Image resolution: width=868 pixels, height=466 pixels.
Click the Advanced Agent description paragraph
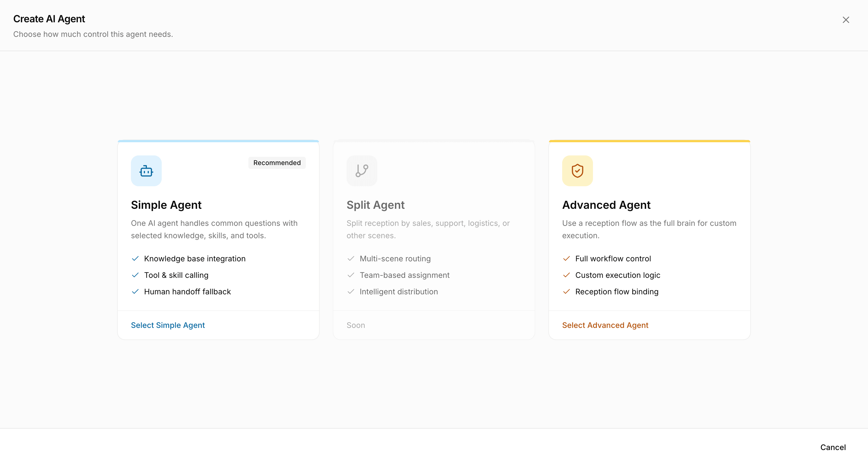point(649,229)
